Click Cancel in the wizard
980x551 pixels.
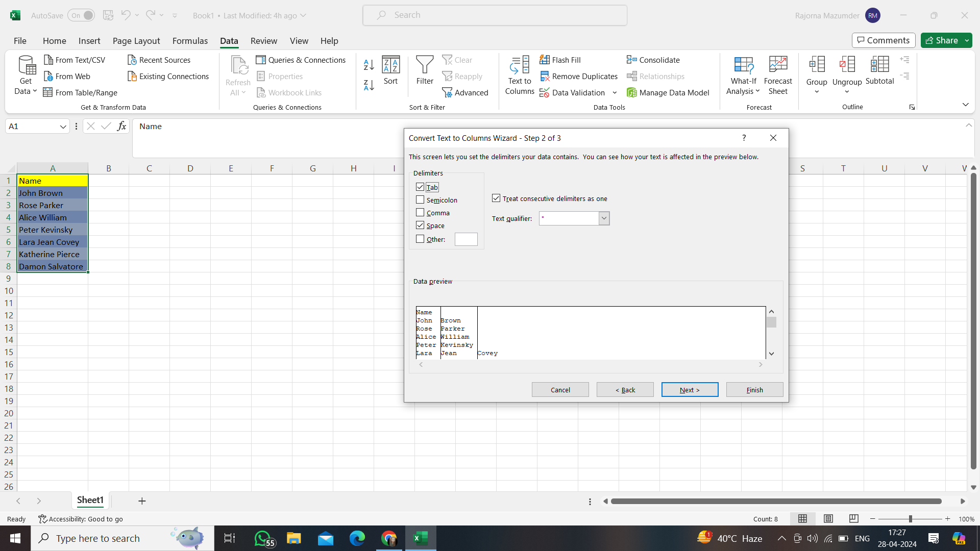[x=560, y=390]
